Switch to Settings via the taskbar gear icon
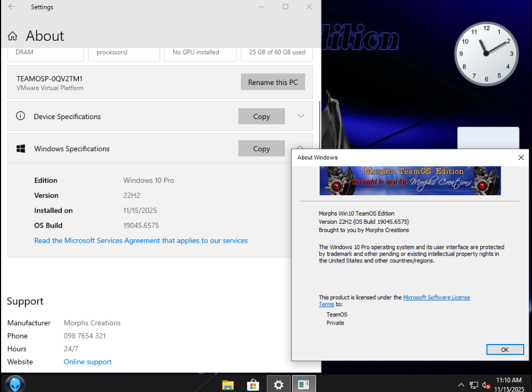 pos(279,384)
